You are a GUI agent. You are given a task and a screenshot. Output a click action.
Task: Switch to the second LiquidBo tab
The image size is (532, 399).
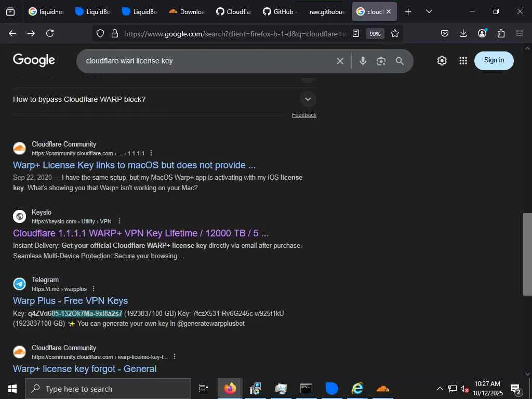point(139,11)
